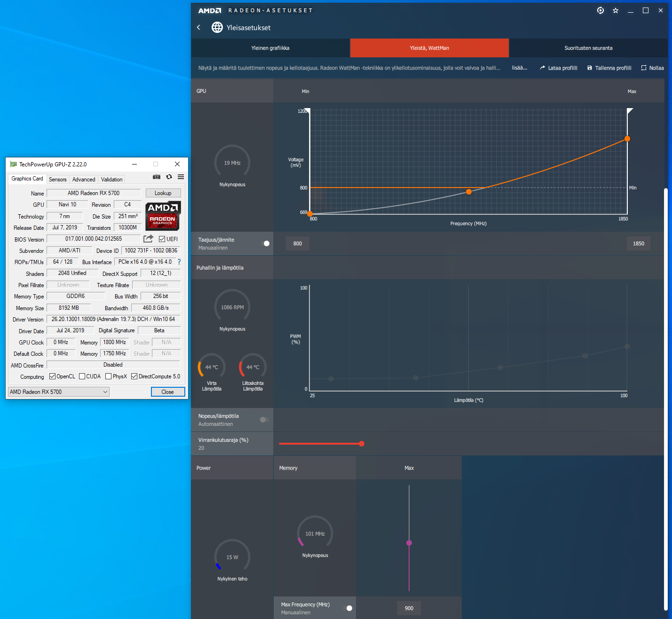The height and width of the screenshot is (619, 672).
Task: Toggle Nopeus/lämpötila automatic switch
Action: (x=265, y=420)
